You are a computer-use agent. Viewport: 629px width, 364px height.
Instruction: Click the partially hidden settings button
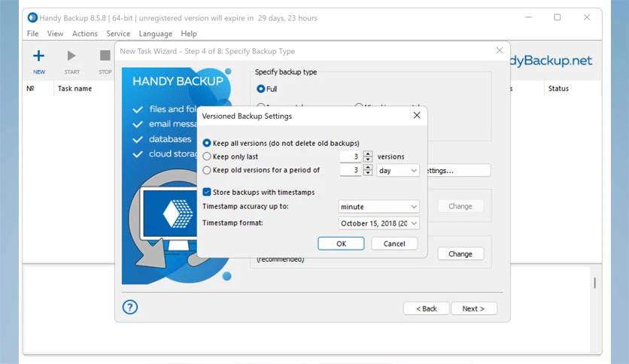pyautogui.click(x=459, y=171)
